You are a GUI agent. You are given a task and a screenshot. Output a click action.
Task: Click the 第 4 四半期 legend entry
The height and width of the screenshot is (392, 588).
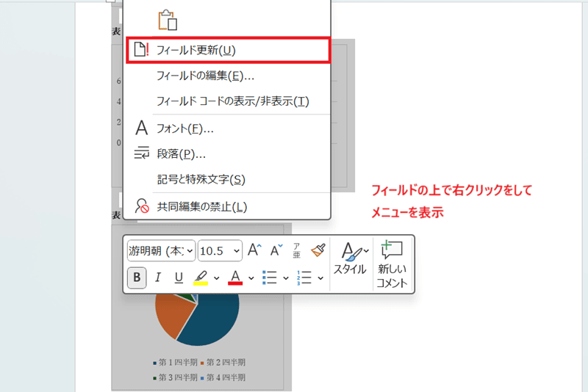pos(223,377)
